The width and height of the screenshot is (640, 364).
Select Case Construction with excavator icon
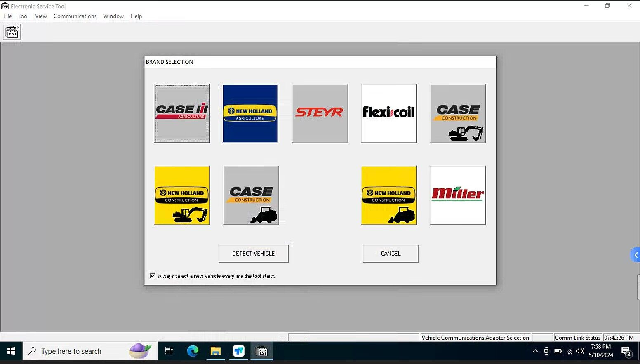click(458, 113)
